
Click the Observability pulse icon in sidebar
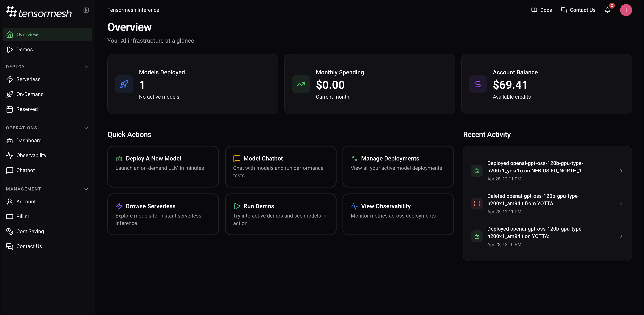click(x=10, y=155)
